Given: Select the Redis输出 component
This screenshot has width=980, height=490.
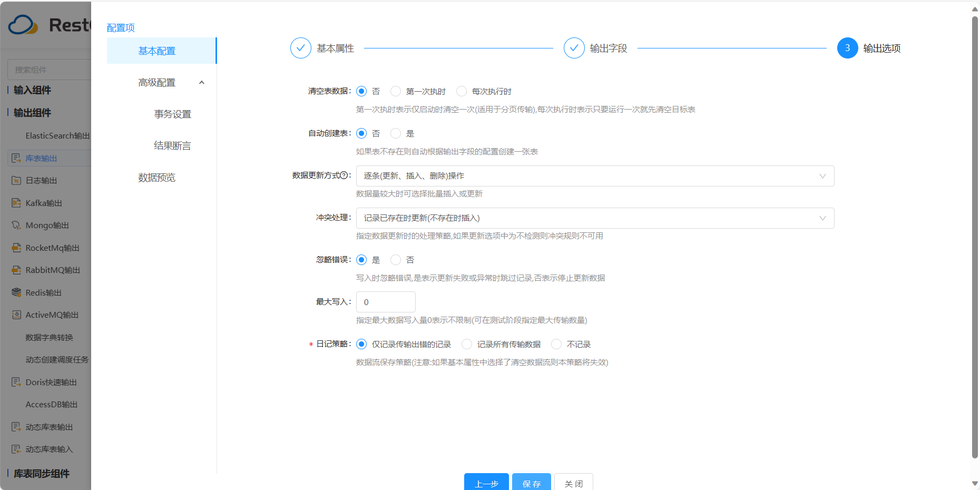Looking at the screenshot, I should [x=44, y=292].
